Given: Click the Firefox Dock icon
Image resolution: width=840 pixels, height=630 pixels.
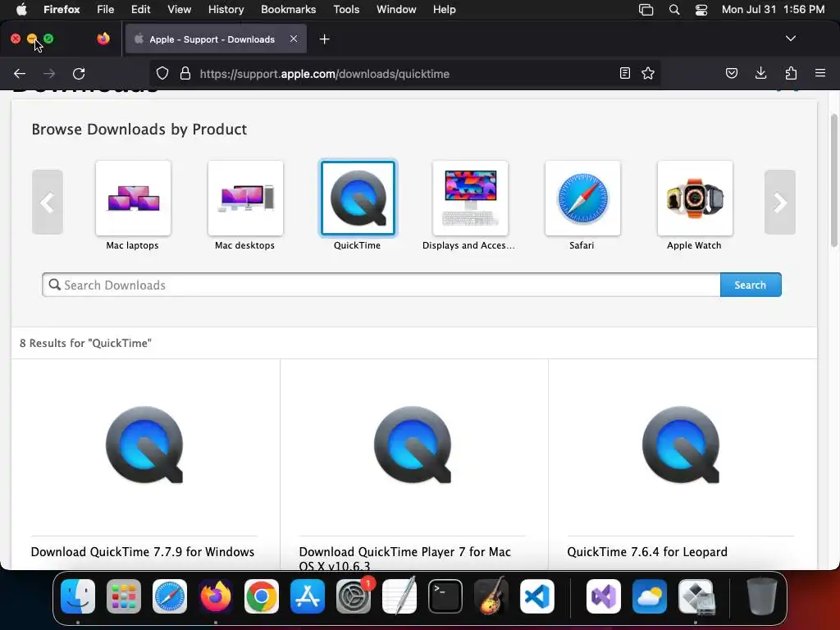Looking at the screenshot, I should [216, 596].
